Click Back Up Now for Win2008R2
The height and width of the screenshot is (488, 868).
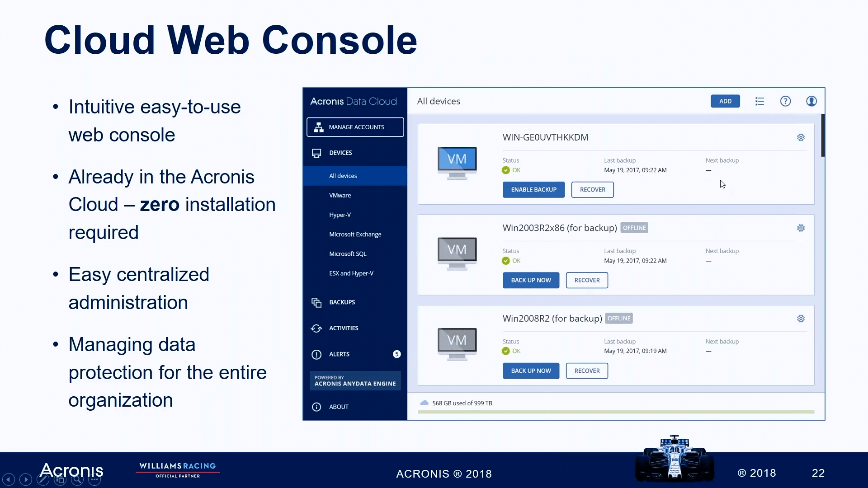[x=531, y=371]
